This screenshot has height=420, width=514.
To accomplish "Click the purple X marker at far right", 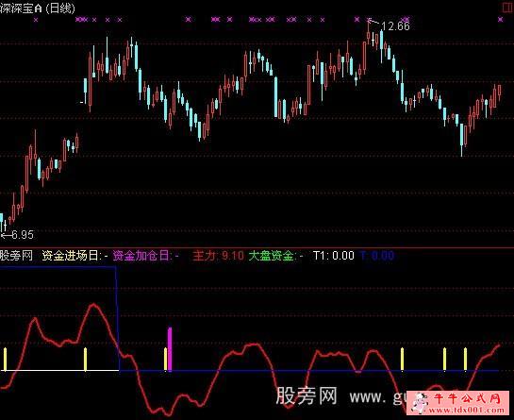I will point(500,20).
